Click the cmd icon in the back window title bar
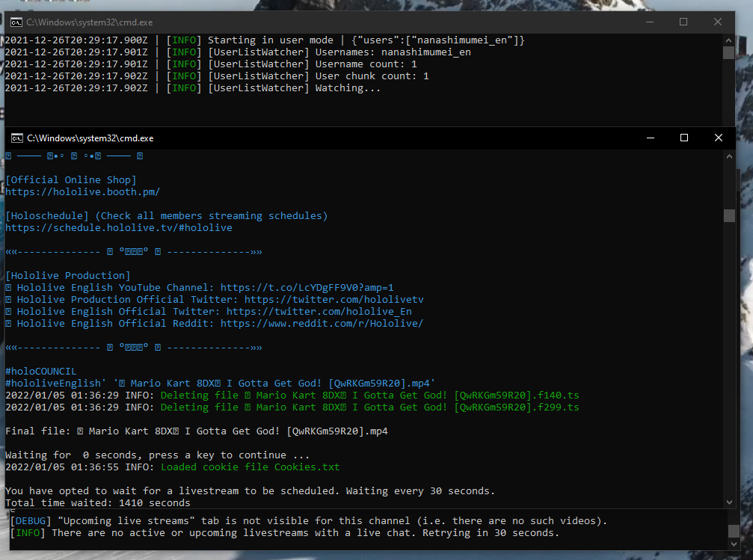This screenshot has width=753, height=560. coord(16,22)
